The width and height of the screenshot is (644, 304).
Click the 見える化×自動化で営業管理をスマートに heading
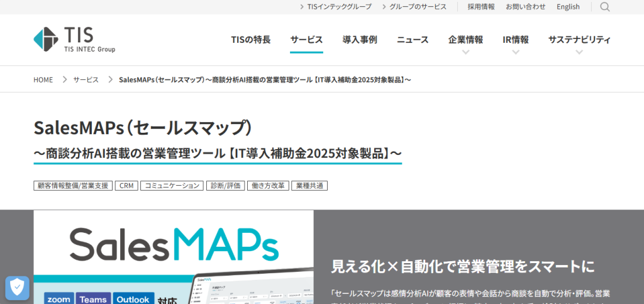tap(463, 267)
